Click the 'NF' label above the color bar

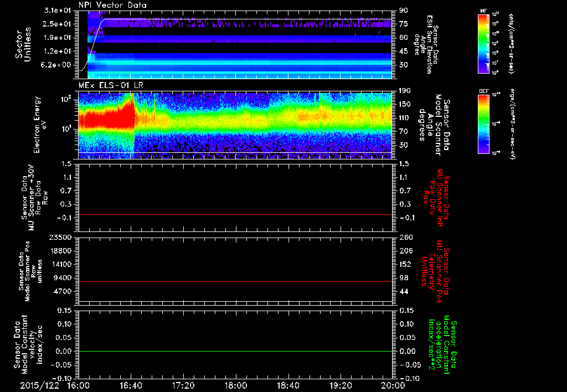(x=483, y=11)
